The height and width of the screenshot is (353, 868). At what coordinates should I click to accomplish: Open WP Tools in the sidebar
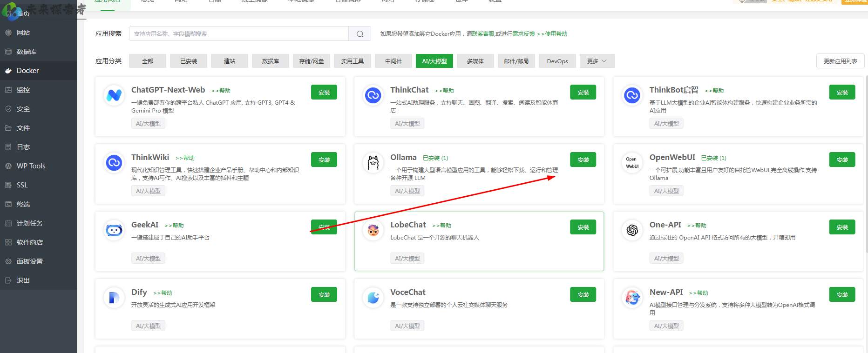pyautogui.click(x=31, y=166)
